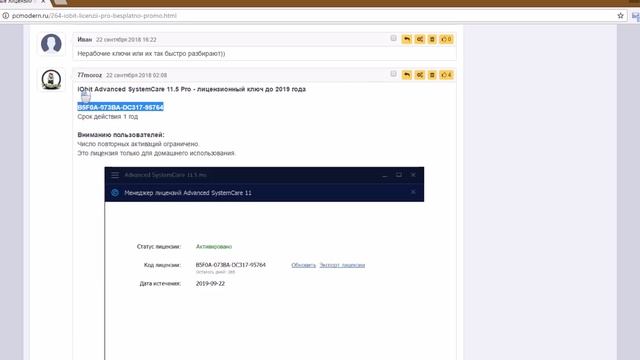
Task: Tick the checkbox on Иван's comment
Action: [x=393, y=38]
